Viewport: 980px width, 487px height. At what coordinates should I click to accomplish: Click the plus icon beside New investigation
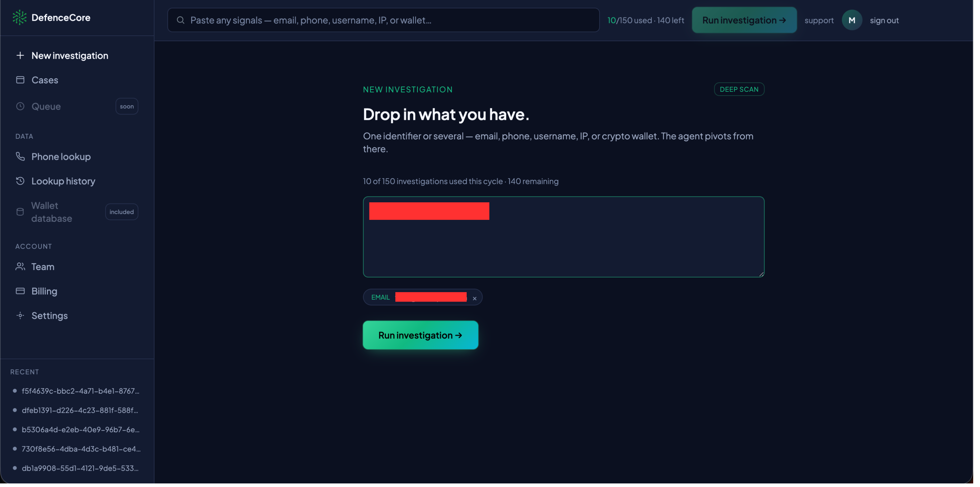(20, 55)
